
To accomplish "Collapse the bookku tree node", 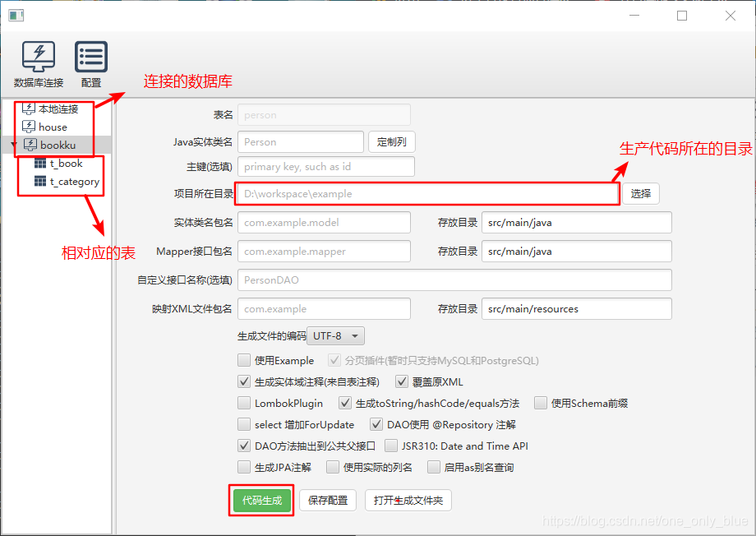I will 14,145.
